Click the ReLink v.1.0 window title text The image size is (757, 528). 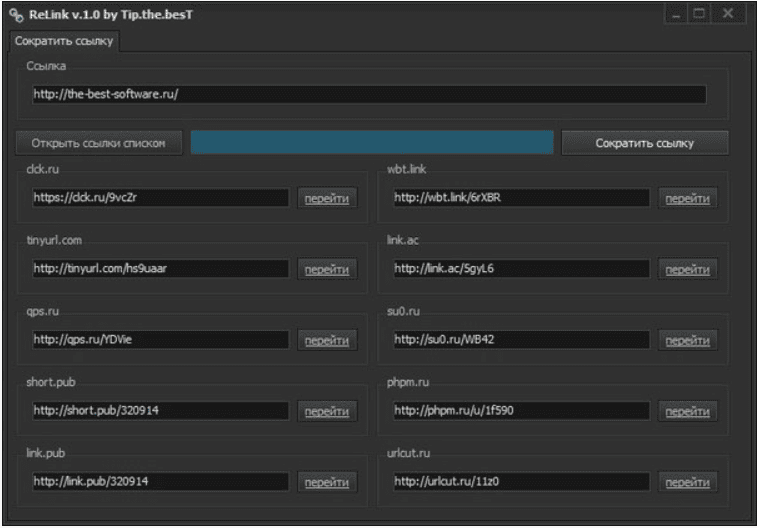[111, 15]
